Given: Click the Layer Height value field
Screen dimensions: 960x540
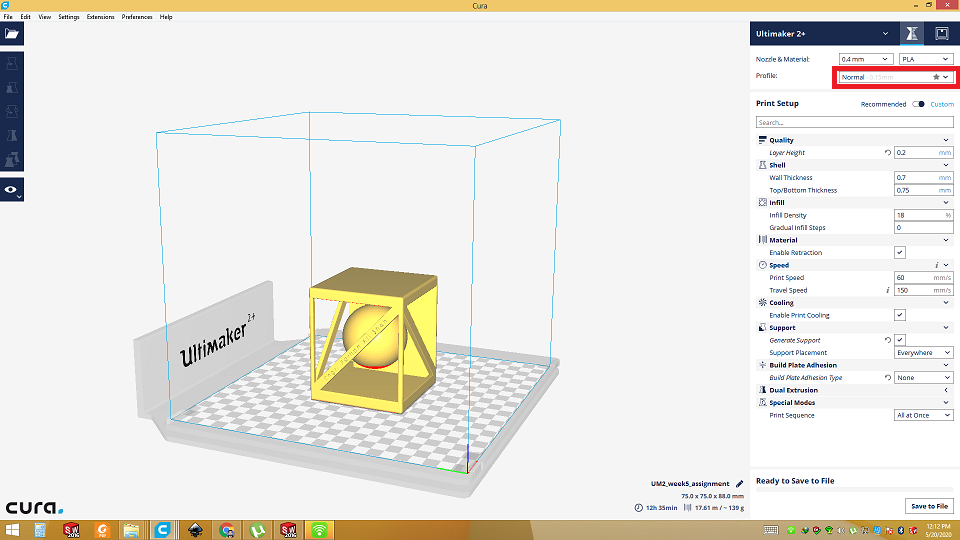Looking at the screenshot, I should 923,152.
